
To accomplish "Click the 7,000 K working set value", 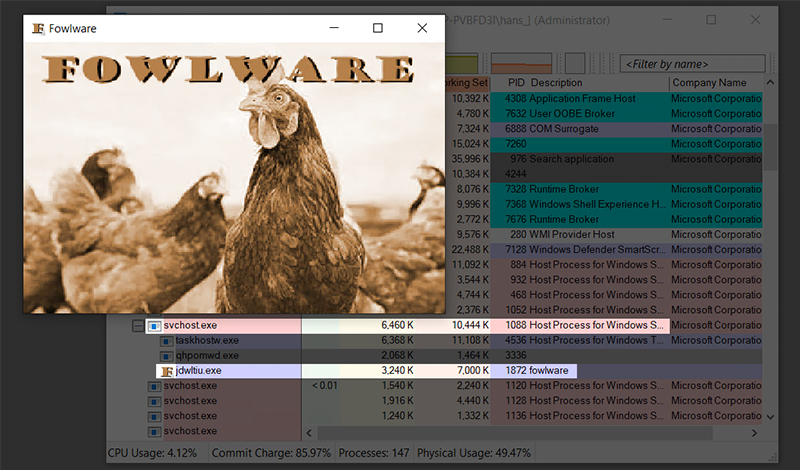I will (x=472, y=370).
